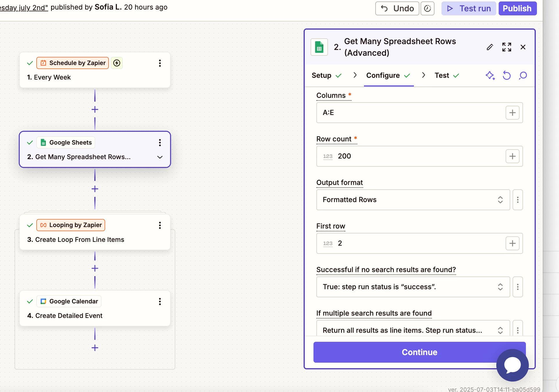Close the step configuration panel
The width and height of the screenshot is (559, 392).
[x=523, y=47]
